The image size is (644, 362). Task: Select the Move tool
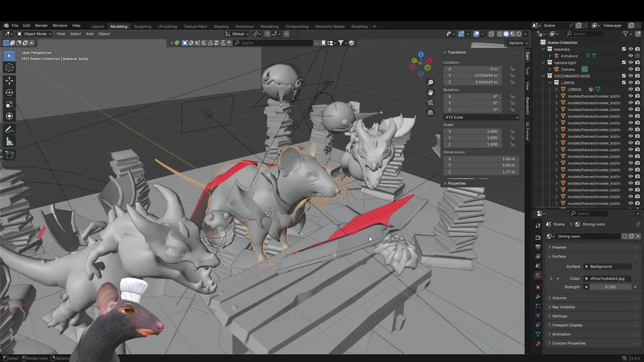click(x=9, y=80)
